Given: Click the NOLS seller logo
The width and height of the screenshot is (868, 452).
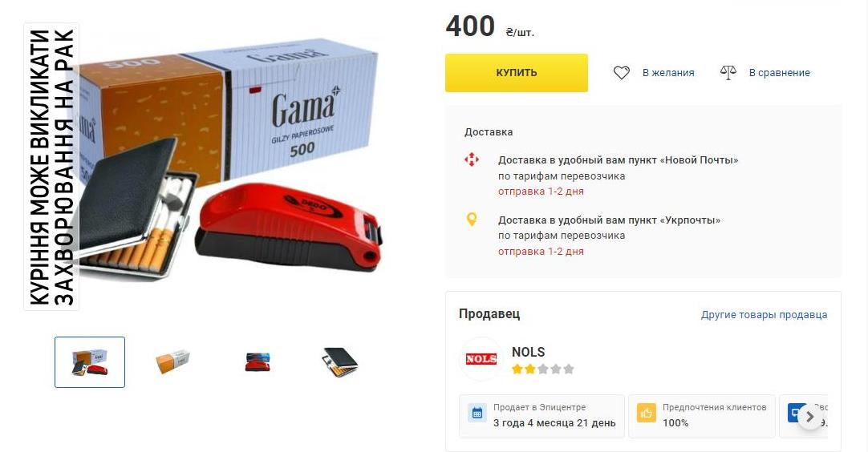Looking at the screenshot, I should click(x=481, y=359).
